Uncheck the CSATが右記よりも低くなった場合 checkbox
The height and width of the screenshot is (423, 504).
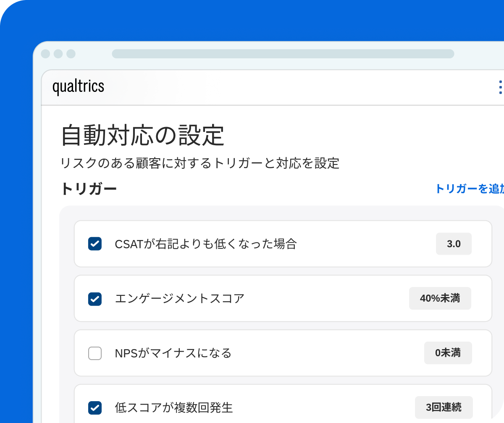coord(95,244)
